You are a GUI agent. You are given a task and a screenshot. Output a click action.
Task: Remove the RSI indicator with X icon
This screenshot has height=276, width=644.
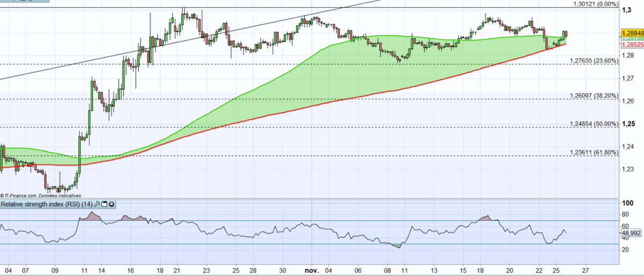tap(112, 204)
